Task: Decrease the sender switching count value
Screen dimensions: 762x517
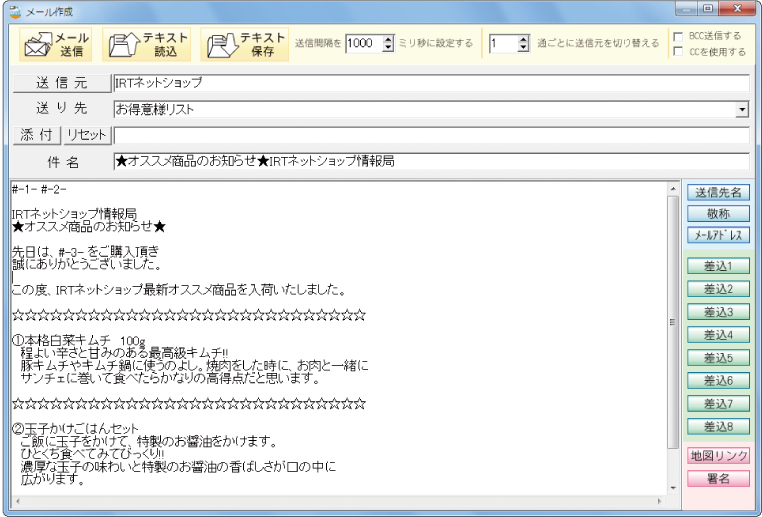Action: [523, 48]
